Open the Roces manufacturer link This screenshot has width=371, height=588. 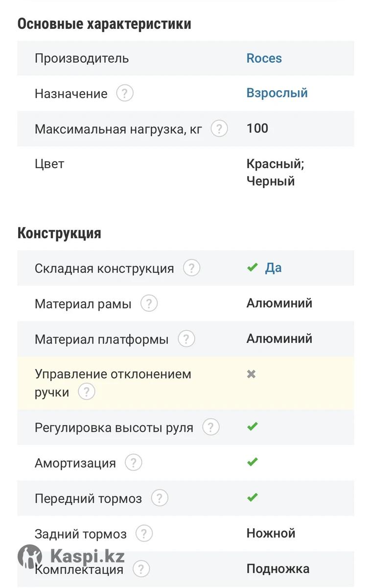click(x=264, y=58)
